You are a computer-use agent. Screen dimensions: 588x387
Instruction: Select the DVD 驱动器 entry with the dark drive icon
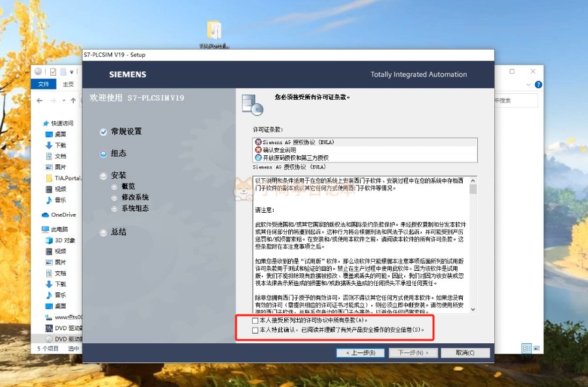coord(63,328)
